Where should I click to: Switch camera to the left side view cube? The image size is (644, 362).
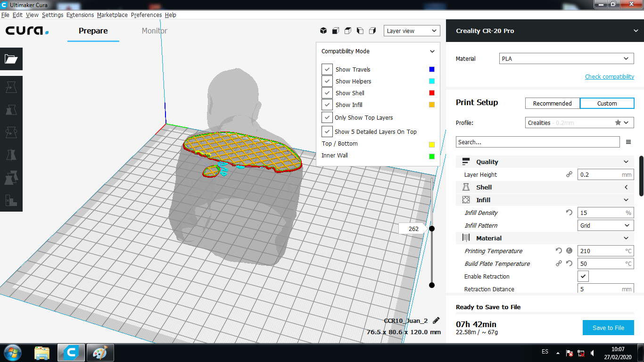click(x=360, y=31)
